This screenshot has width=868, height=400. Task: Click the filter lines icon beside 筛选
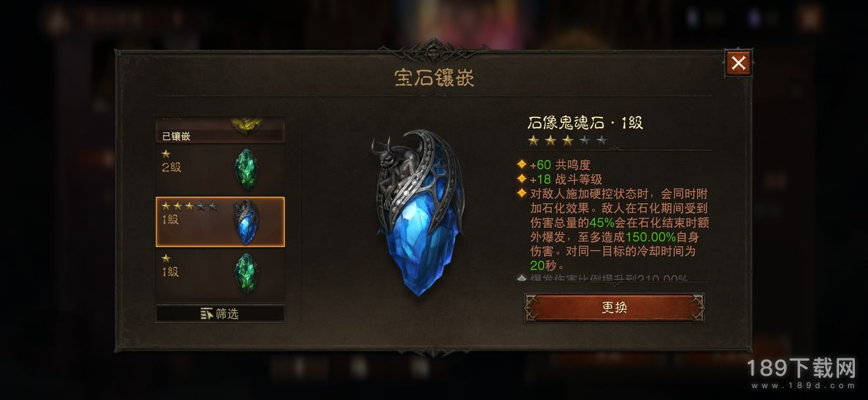(207, 314)
